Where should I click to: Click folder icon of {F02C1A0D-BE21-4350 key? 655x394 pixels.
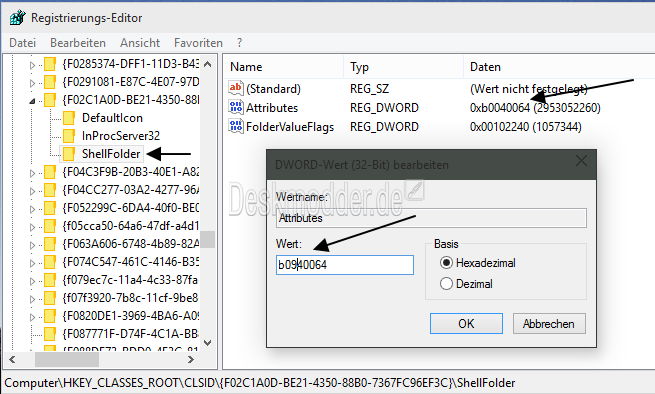pyautogui.click(x=50, y=100)
